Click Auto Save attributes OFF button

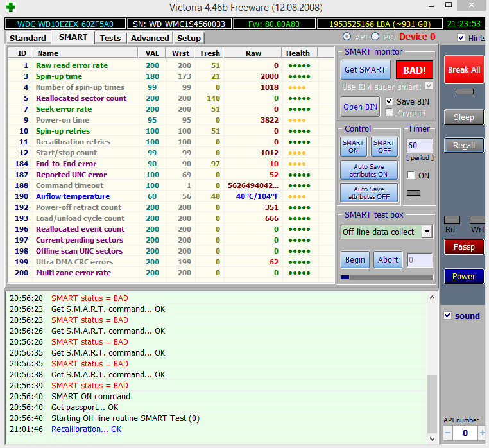[368, 193]
